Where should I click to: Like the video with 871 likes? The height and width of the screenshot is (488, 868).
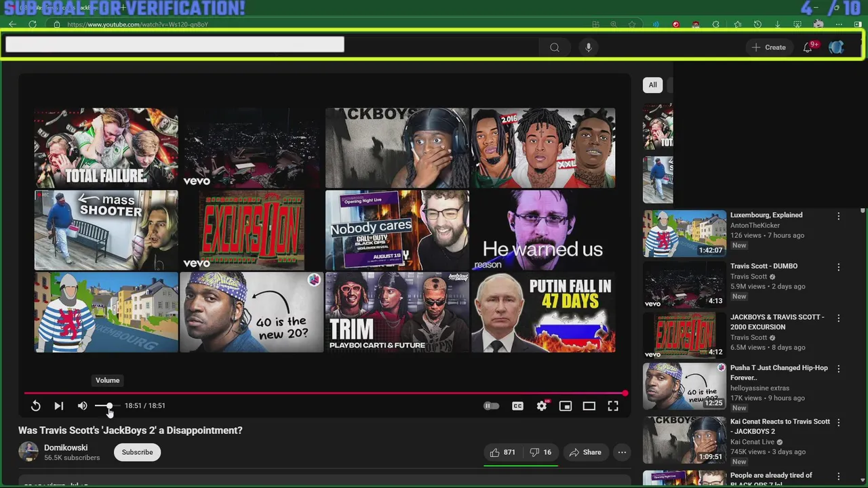pos(502,452)
